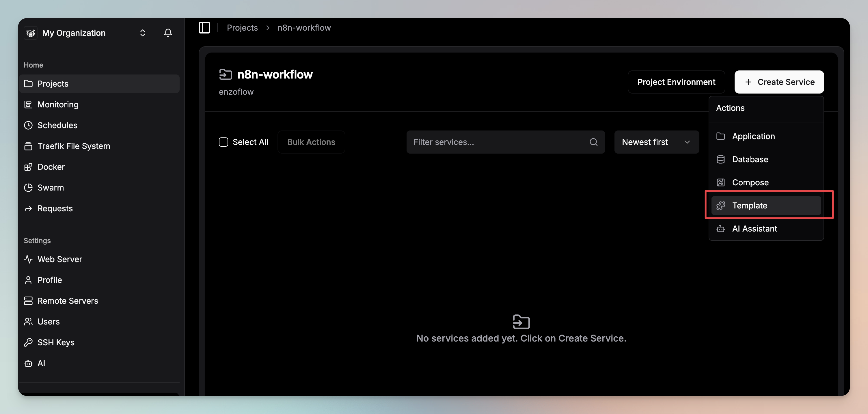Go to Projects breadcrumb link

click(x=242, y=28)
